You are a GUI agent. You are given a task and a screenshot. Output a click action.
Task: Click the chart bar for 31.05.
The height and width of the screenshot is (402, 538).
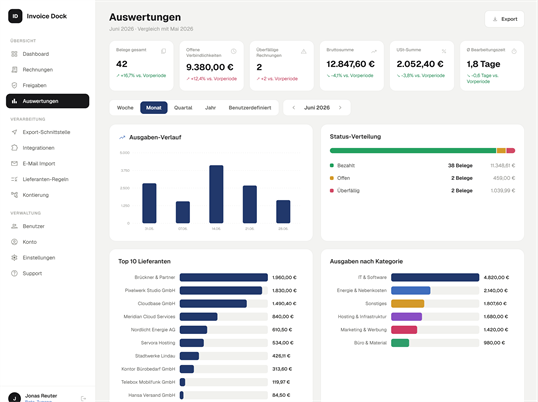[x=149, y=203]
